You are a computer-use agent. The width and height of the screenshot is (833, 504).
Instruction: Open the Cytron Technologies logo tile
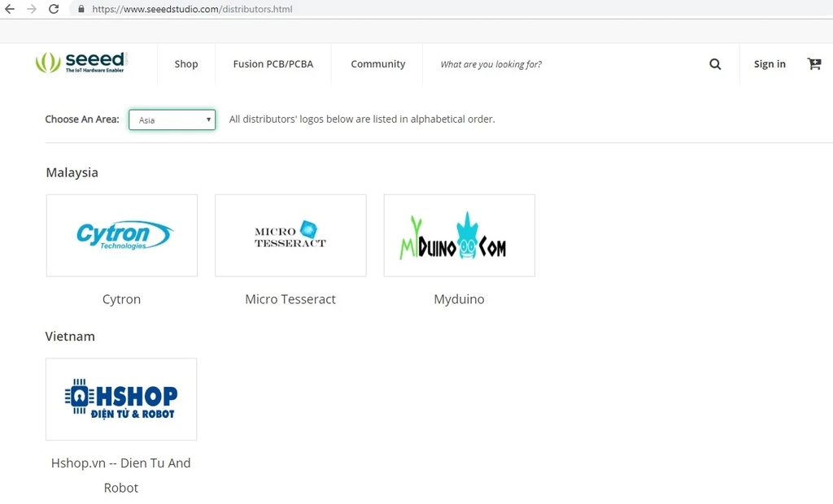pyautogui.click(x=122, y=235)
